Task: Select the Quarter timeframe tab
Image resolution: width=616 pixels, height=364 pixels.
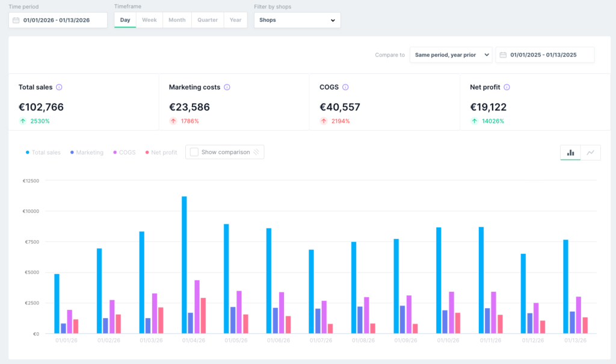Action: [x=208, y=20]
